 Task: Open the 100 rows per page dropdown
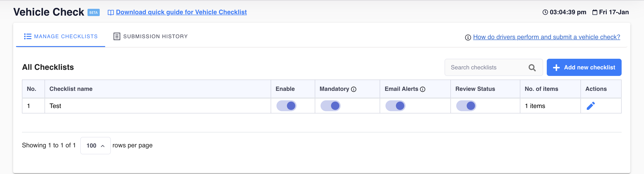[x=95, y=146]
